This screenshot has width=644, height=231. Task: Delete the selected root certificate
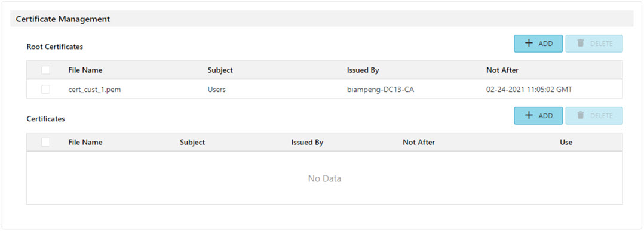point(594,44)
